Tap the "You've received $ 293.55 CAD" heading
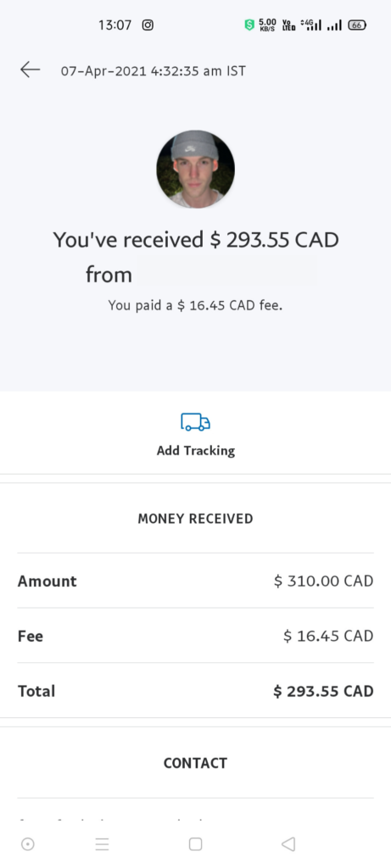Image resolution: width=391 pixels, height=868 pixels. pos(195,240)
